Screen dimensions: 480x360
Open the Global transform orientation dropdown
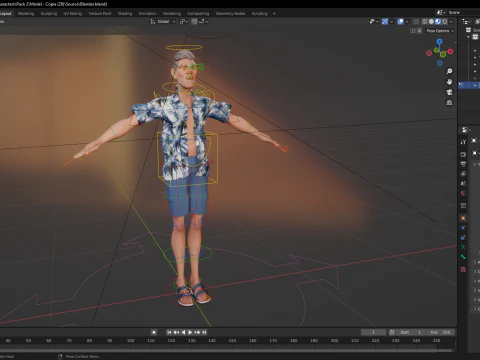tap(163, 22)
